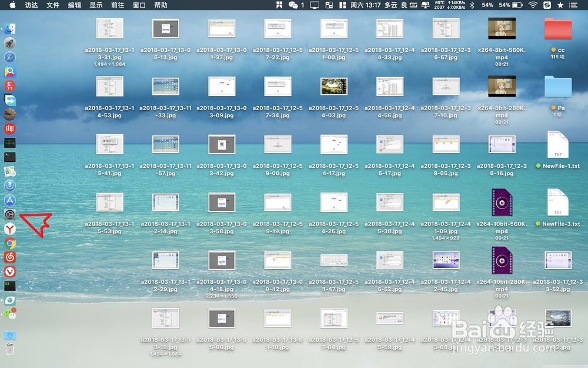Click file name a2018-03-17_13-15-41.jpg

(x=109, y=170)
